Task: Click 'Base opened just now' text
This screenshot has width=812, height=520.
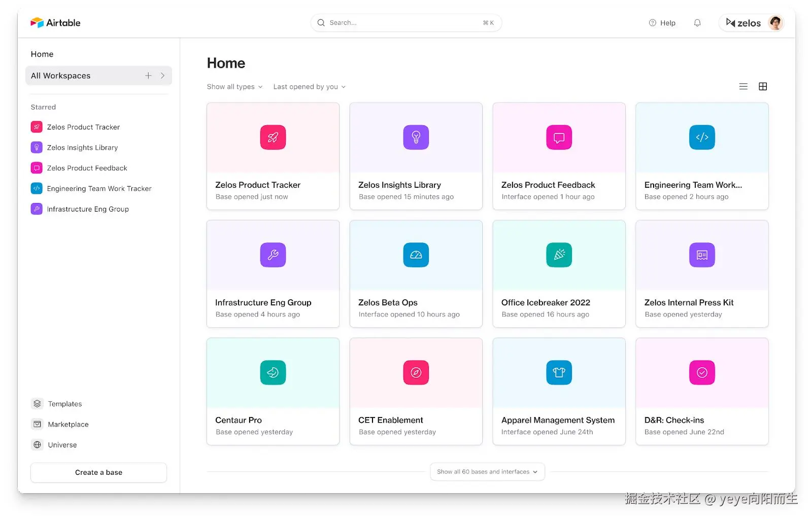Action: pos(252,197)
